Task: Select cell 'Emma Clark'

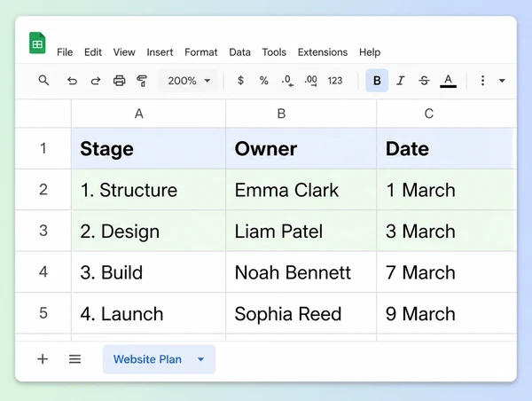Action: click(x=301, y=190)
